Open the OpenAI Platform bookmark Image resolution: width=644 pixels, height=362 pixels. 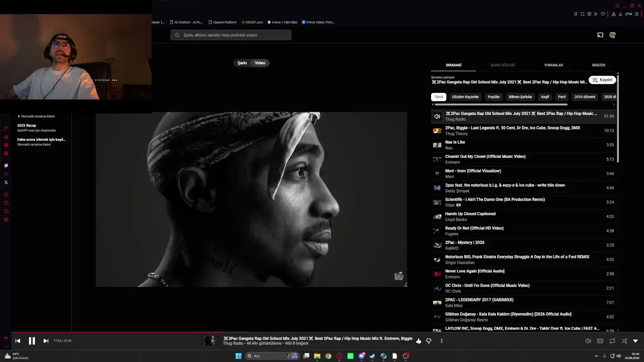pyautogui.click(x=222, y=22)
